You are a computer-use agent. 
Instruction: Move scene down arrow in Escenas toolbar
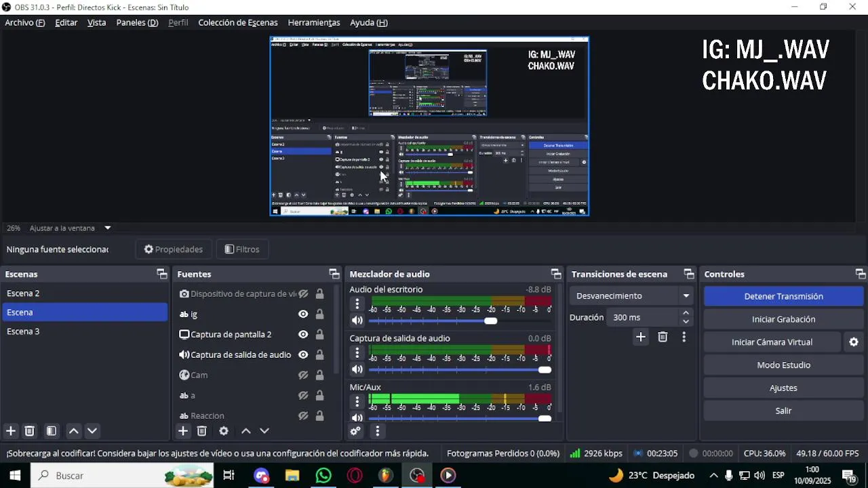[92, 431]
